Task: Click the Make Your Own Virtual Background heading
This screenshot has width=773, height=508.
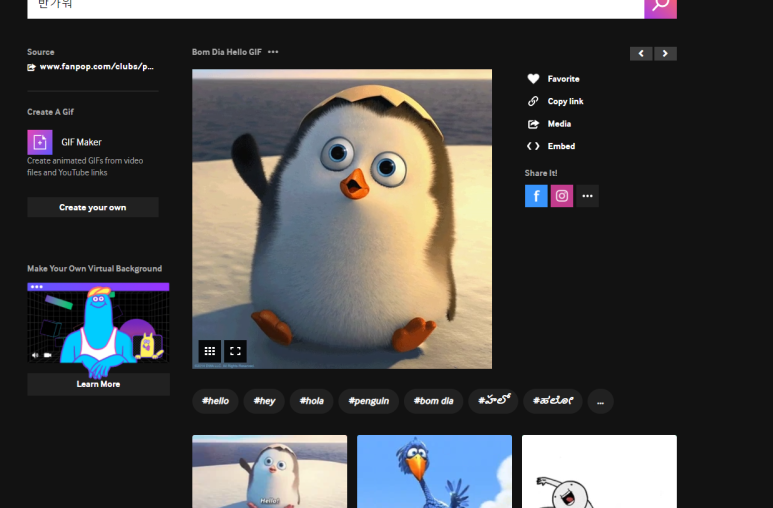Action: pos(95,268)
